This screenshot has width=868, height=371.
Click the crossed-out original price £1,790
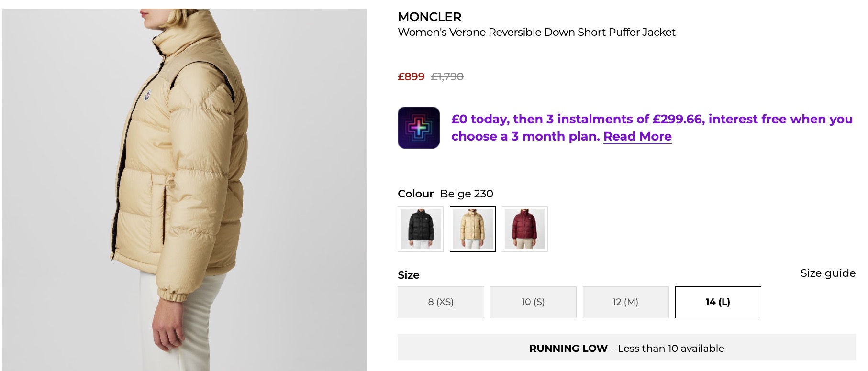coord(447,76)
